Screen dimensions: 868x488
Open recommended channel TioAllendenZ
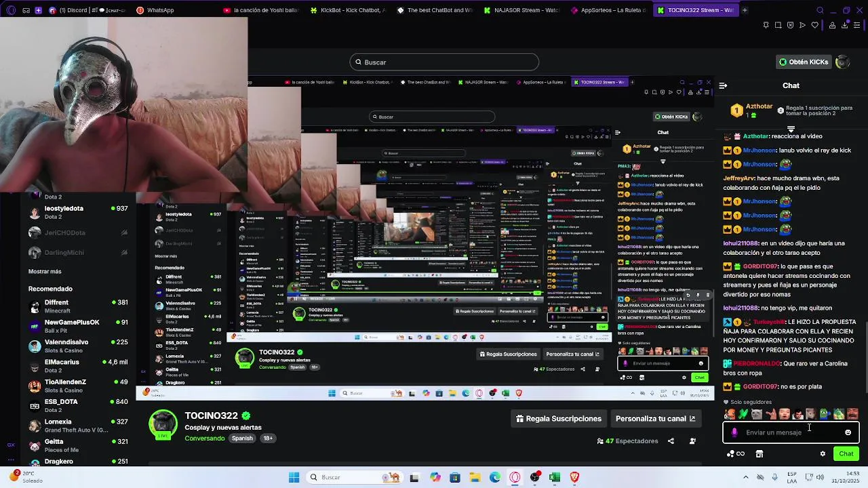pos(78,386)
